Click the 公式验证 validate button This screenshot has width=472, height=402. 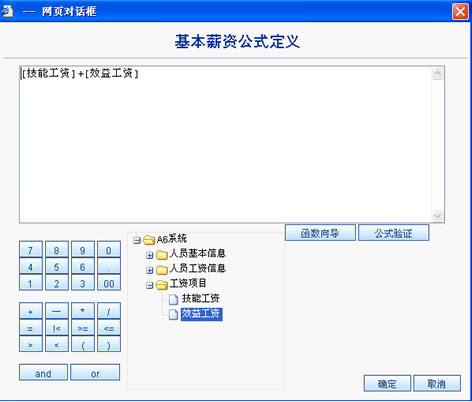(x=394, y=233)
